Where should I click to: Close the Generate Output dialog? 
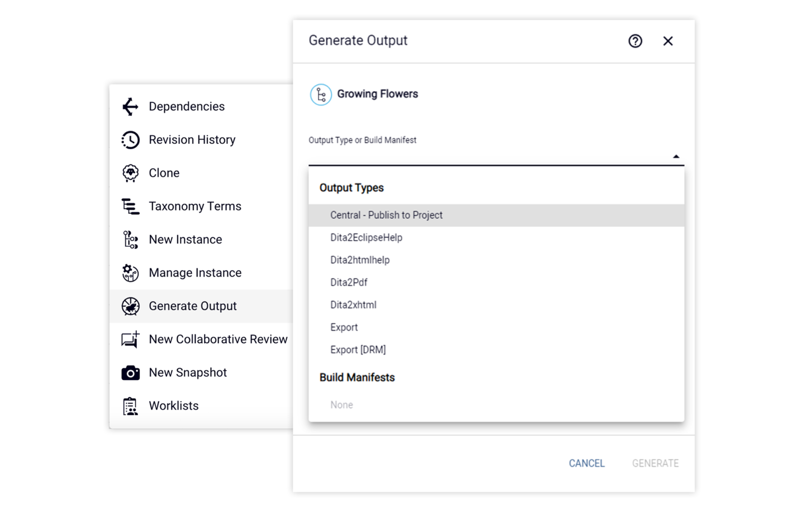(668, 41)
